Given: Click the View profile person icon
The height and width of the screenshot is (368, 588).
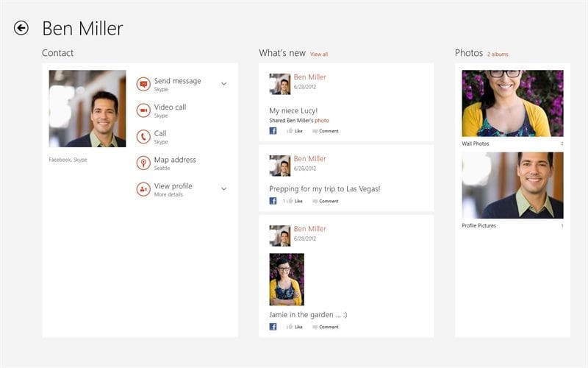Looking at the screenshot, I should pyautogui.click(x=143, y=189).
